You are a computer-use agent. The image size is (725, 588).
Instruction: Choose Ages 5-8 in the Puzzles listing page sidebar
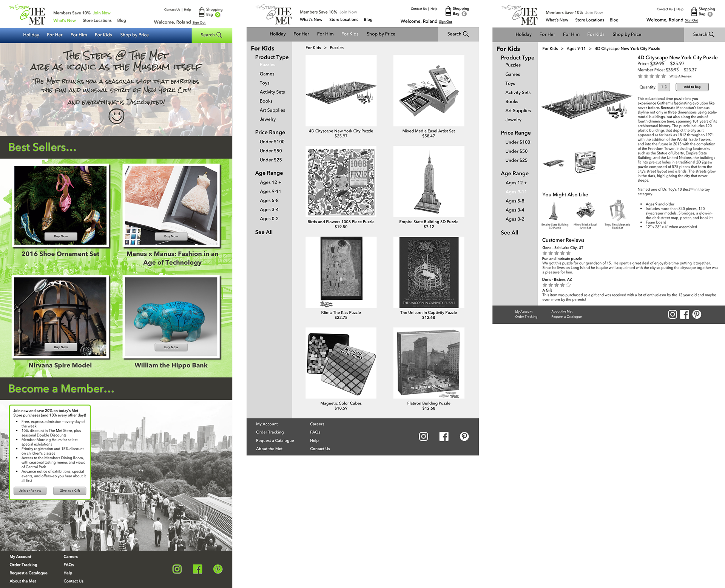pyautogui.click(x=269, y=201)
